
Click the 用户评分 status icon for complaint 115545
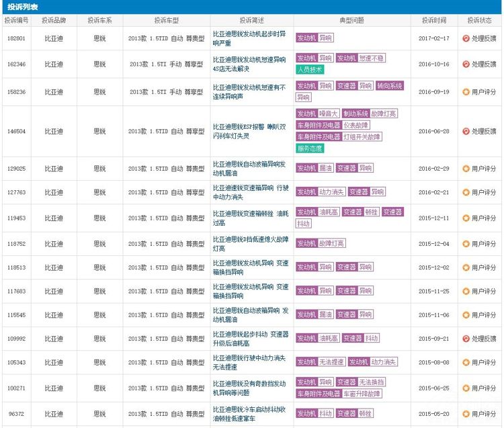(466, 315)
